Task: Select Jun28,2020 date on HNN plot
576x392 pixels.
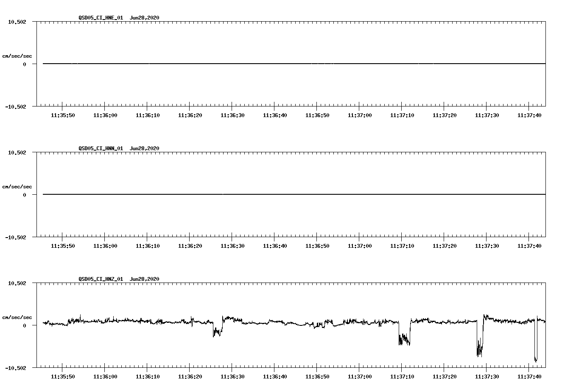Action: tap(145, 148)
